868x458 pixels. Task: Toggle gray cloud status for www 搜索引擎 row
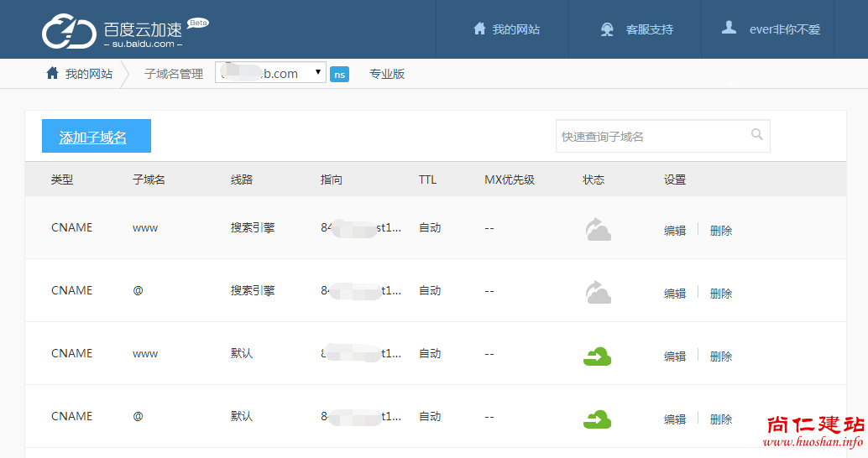pyautogui.click(x=598, y=229)
